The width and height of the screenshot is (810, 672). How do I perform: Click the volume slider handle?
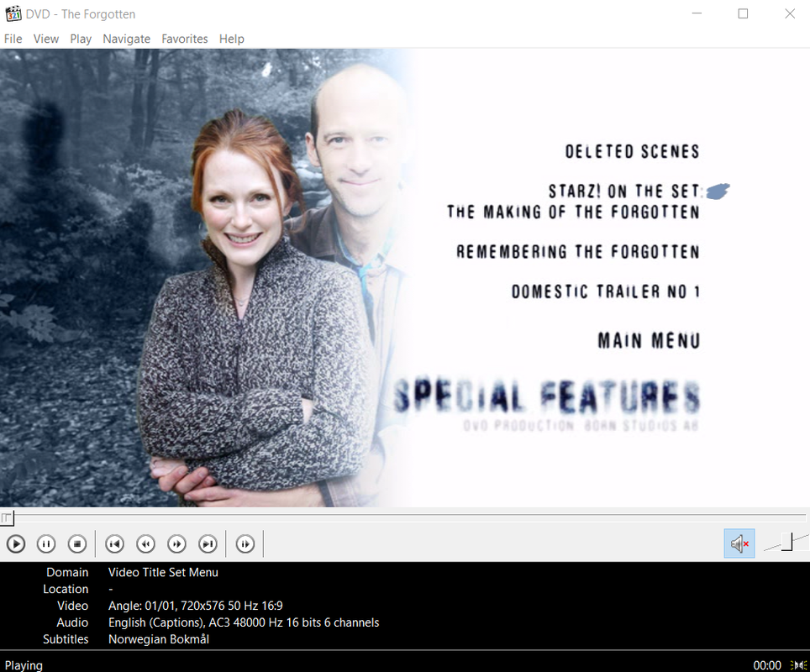[x=786, y=542]
